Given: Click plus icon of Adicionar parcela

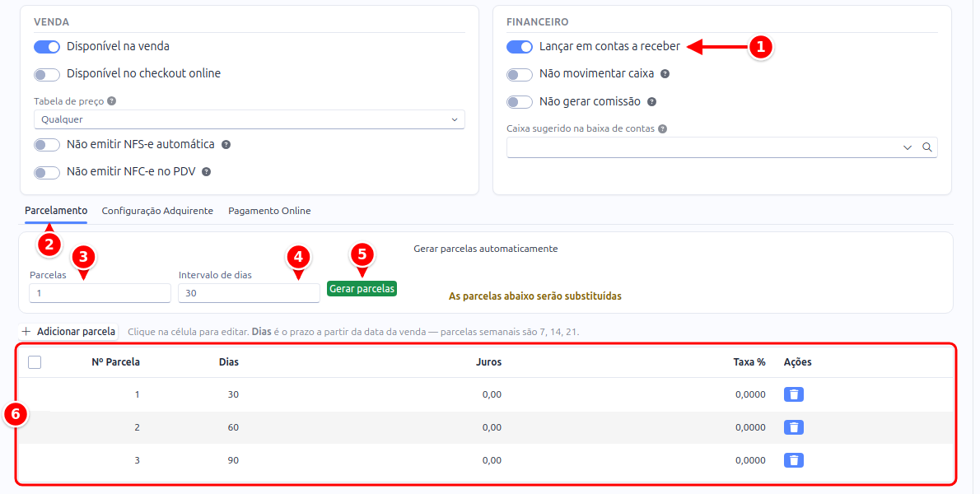Looking at the screenshot, I should click(x=26, y=332).
